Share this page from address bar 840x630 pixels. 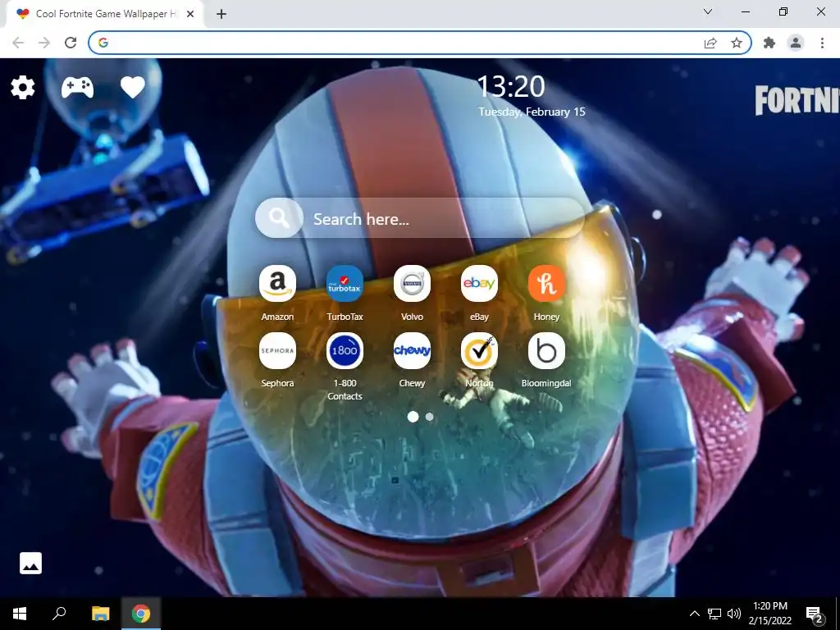pyautogui.click(x=710, y=43)
